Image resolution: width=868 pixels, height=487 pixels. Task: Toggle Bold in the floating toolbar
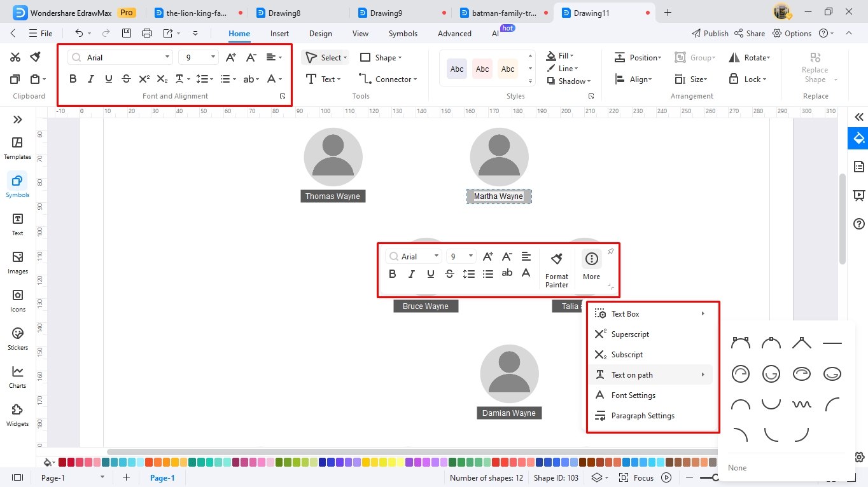392,274
